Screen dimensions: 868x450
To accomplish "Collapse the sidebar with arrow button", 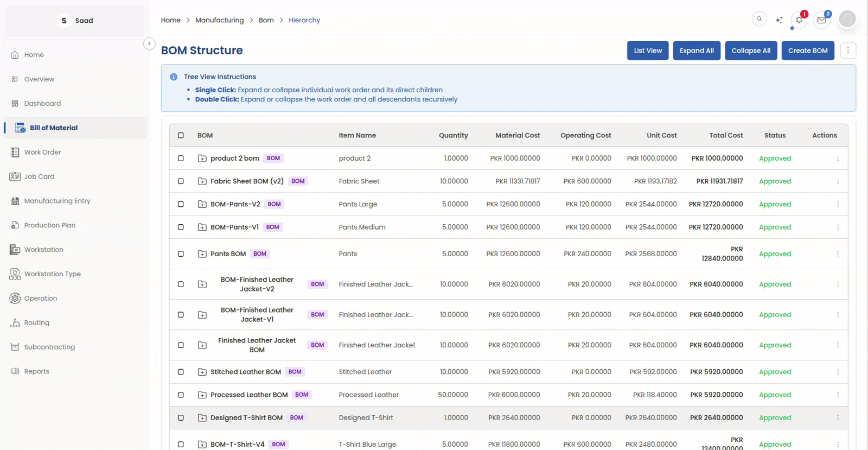I will [x=149, y=43].
